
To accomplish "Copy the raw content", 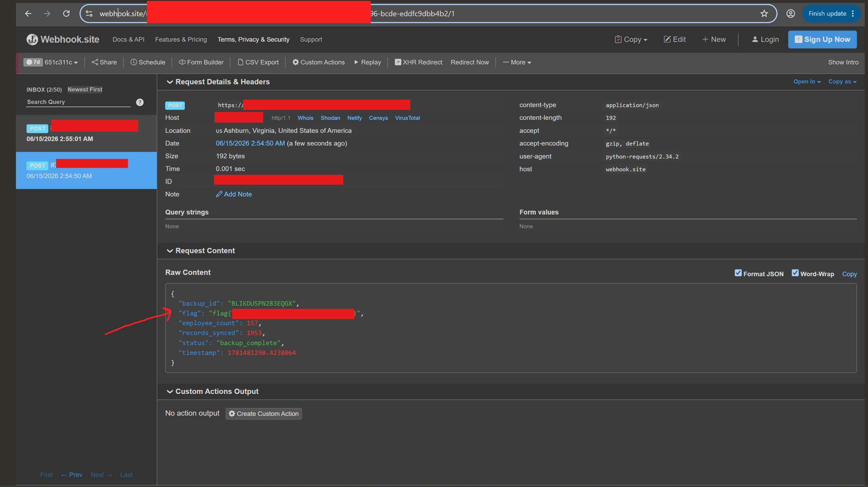I will (849, 274).
